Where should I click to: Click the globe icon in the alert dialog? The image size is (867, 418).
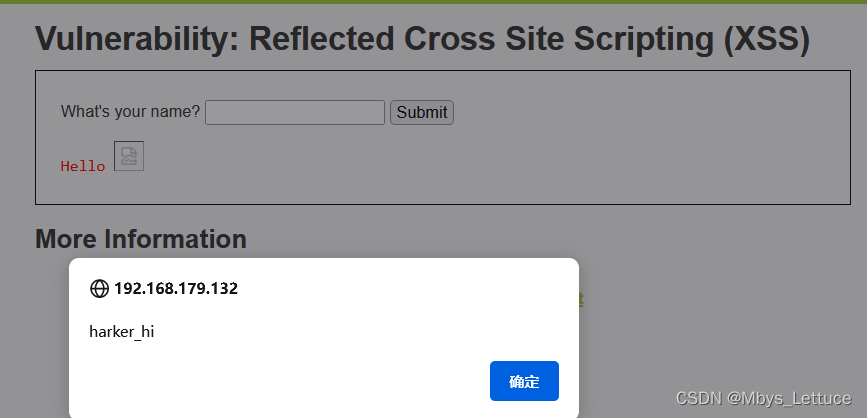coord(99,289)
